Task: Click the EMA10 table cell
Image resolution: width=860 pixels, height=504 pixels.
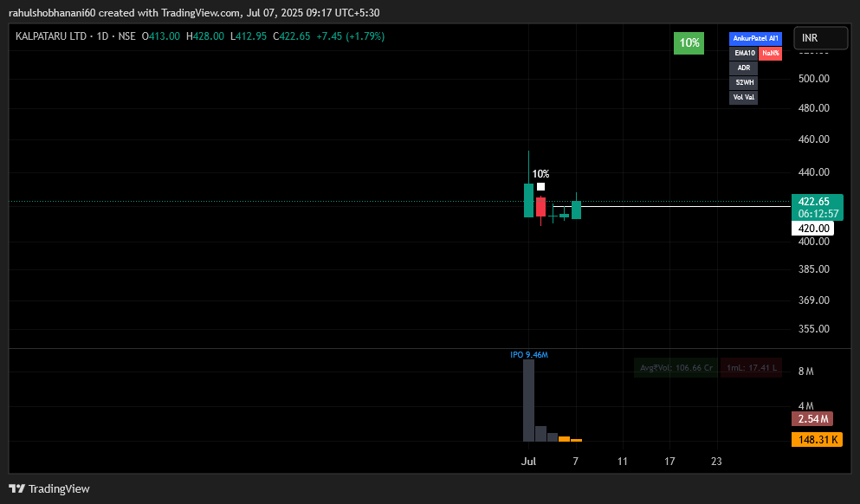Action: [744, 53]
